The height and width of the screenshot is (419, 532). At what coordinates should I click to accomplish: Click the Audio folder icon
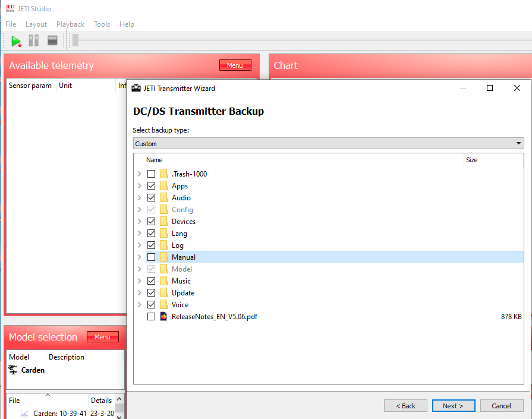163,197
